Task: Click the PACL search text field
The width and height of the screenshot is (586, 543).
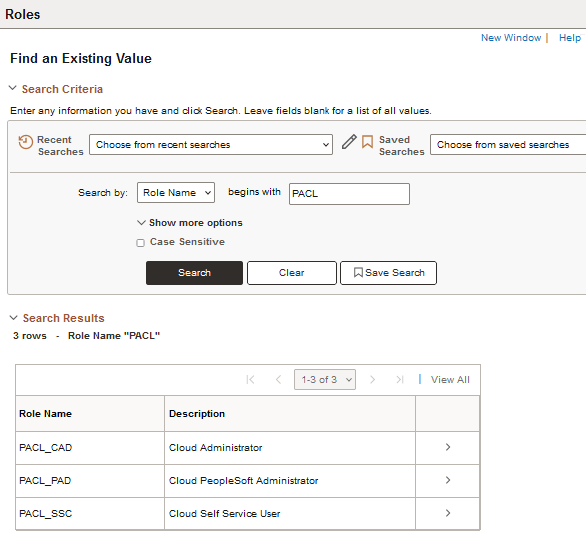Action: tap(349, 194)
